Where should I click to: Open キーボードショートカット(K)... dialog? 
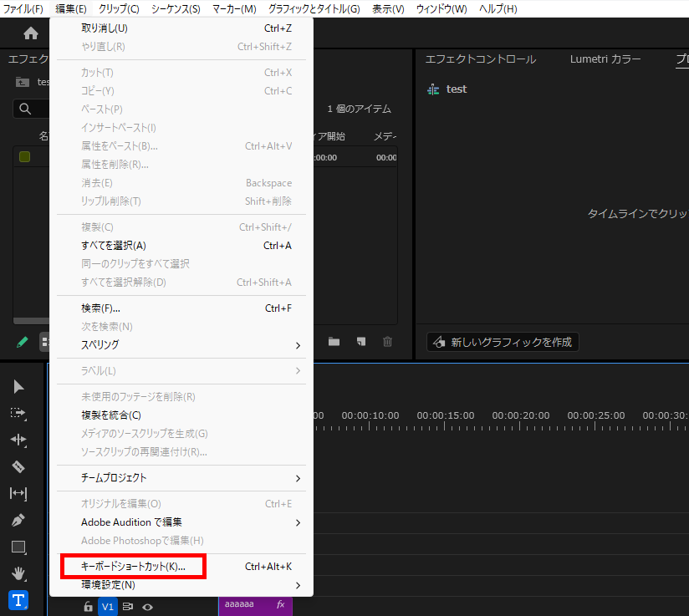click(181, 567)
